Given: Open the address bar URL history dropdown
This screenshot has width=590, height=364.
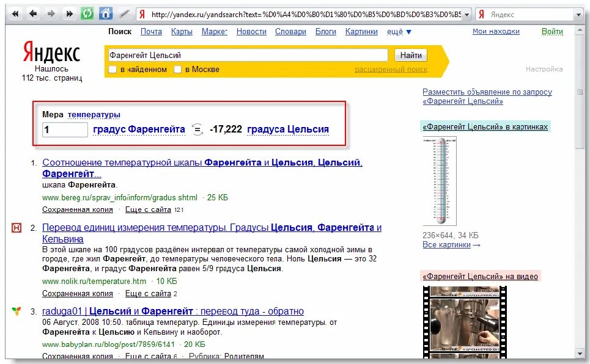Looking at the screenshot, I should pyautogui.click(x=466, y=15).
